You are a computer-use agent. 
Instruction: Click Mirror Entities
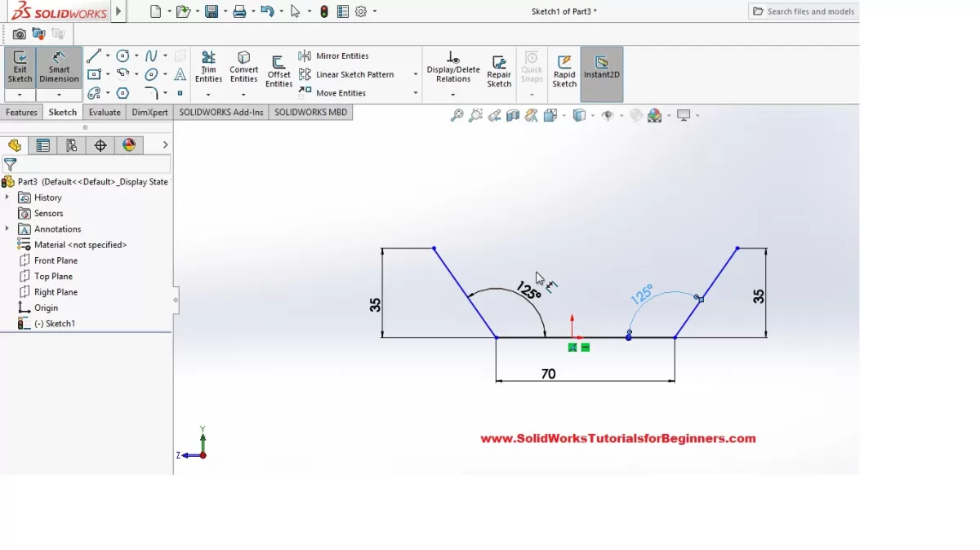coord(334,55)
